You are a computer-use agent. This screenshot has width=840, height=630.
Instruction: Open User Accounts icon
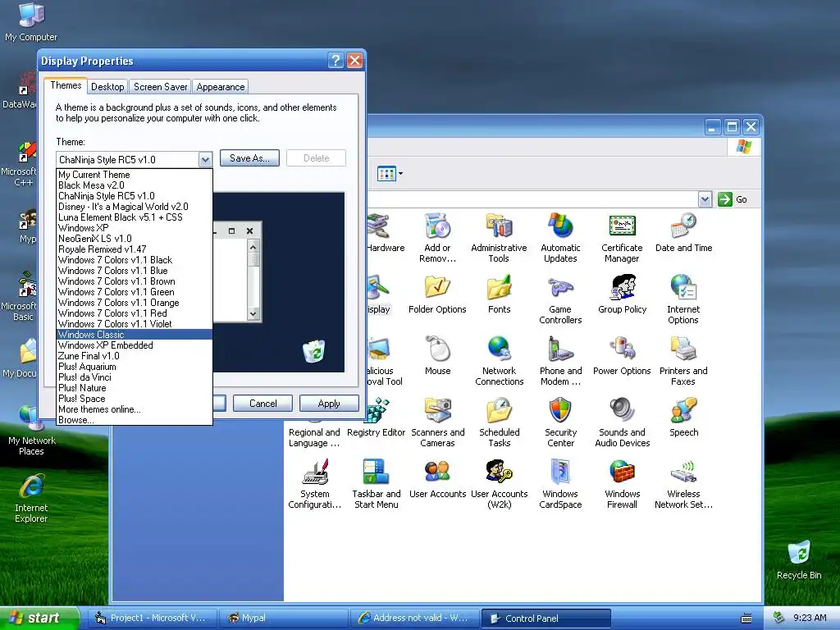(437, 479)
